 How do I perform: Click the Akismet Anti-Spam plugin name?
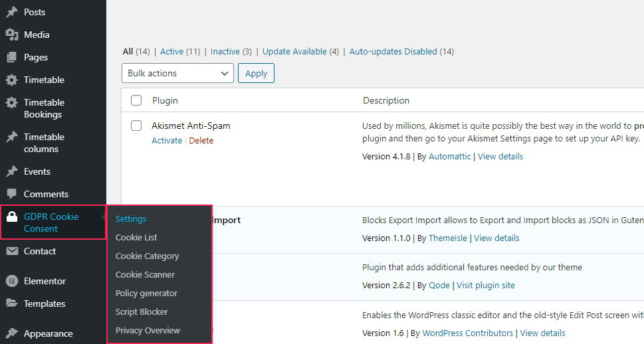click(x=191, y=126)
